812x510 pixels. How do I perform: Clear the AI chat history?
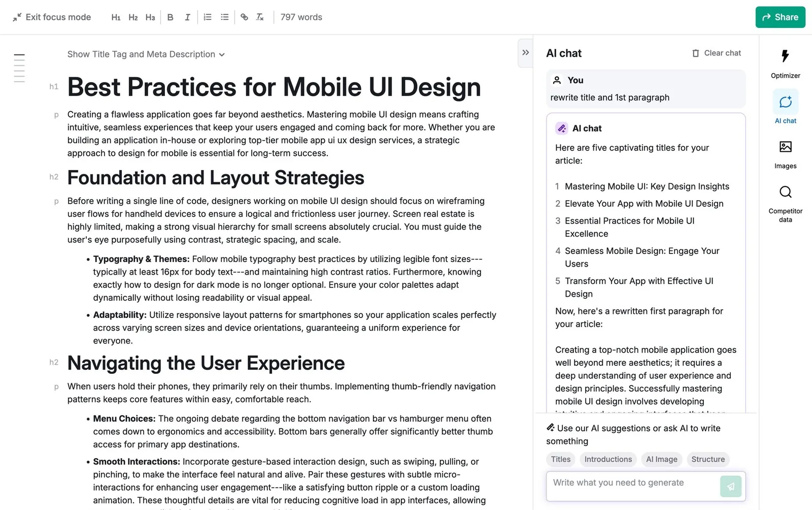717,53
